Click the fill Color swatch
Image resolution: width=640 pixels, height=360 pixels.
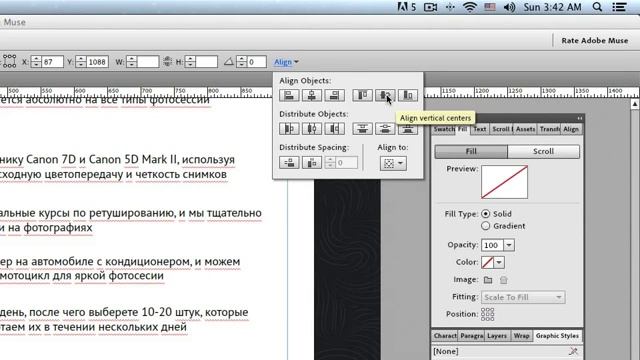(487, 262)
